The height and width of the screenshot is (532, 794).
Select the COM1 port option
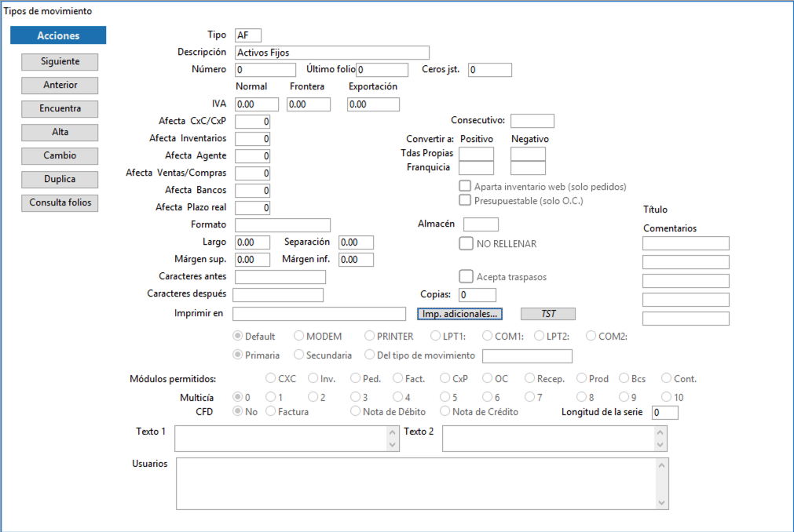pyautogui.click(x=487, y=336)
